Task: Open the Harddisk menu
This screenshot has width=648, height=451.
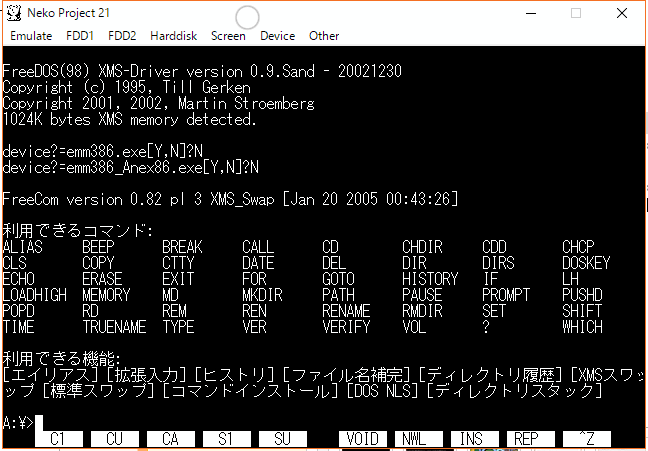Action: coord(174,36)
